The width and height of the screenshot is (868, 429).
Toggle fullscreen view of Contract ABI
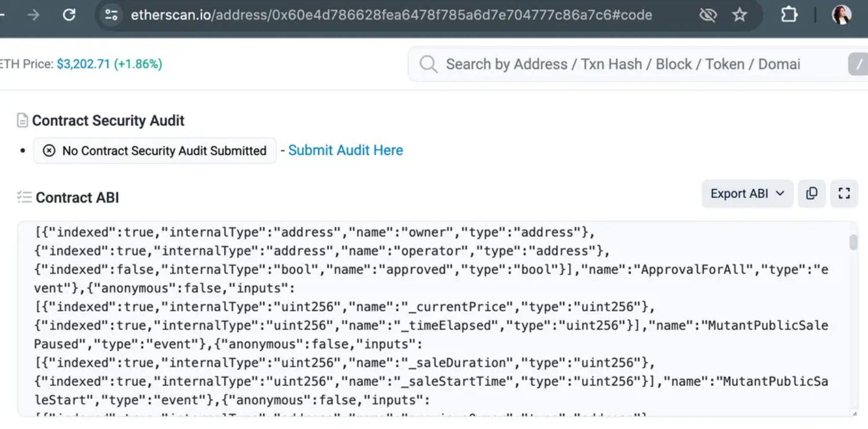pyautogui.click(x=844, y=193)
